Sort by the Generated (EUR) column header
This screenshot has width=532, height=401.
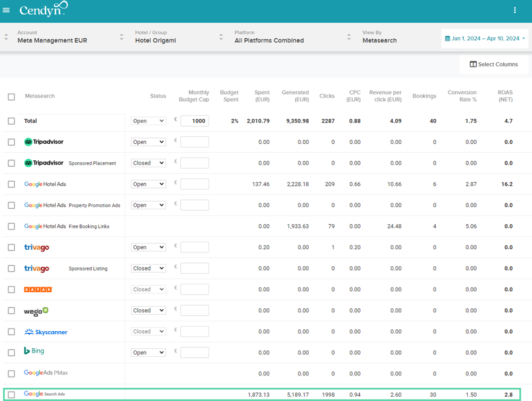click(295, 96)
